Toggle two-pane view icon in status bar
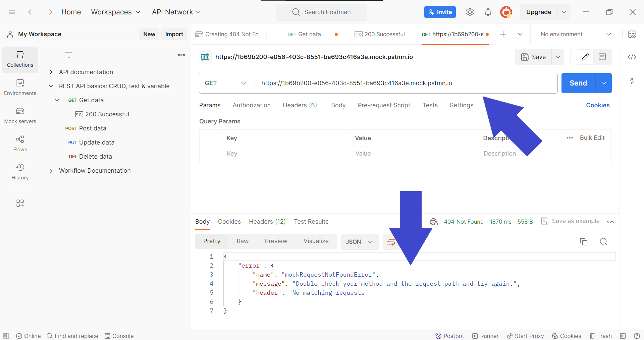The image size is (644, 340). (x=623, y=336)
